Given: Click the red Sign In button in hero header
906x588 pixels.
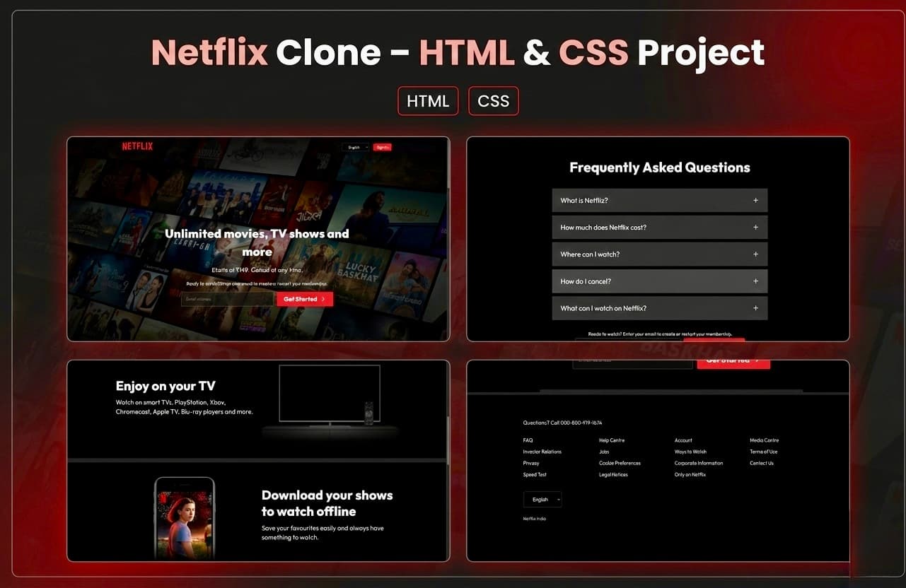Looking at the screenshot, I should 383,147.
